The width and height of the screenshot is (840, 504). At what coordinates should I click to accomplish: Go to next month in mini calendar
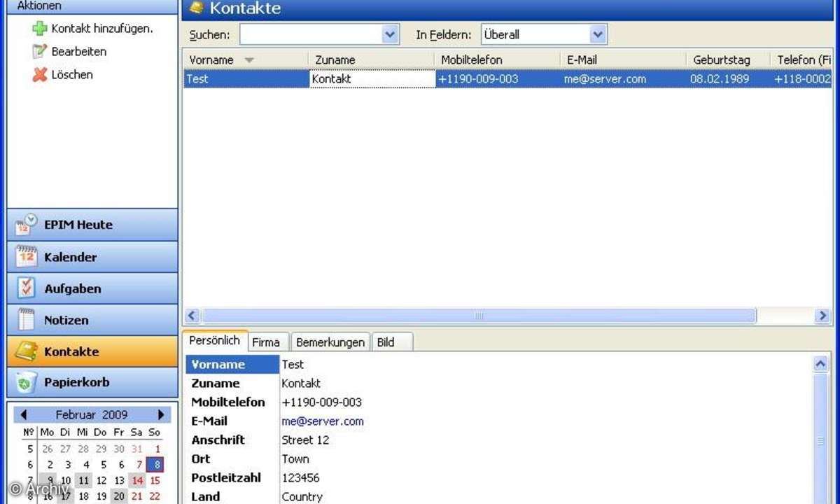click(161, 414)
